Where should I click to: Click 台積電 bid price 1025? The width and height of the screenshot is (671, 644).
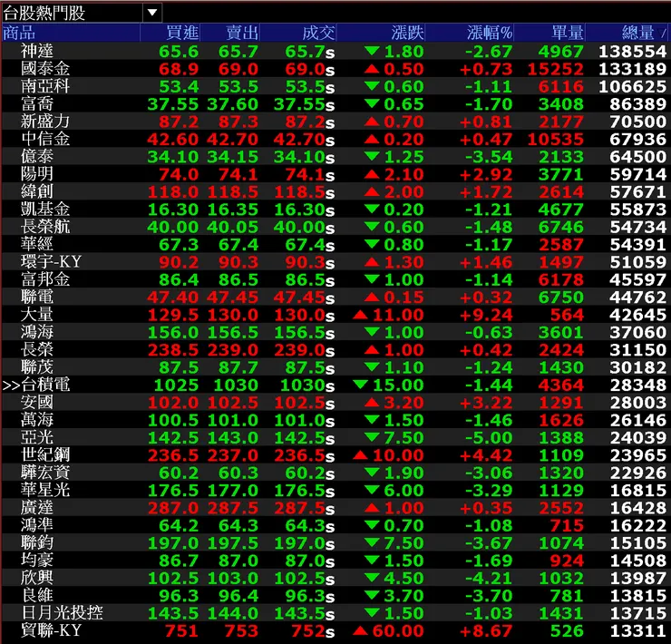[176, 385]
